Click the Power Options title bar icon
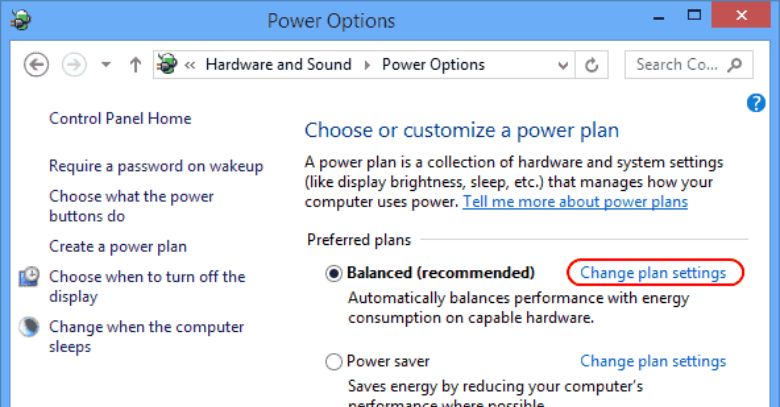 tap(22, 18)
